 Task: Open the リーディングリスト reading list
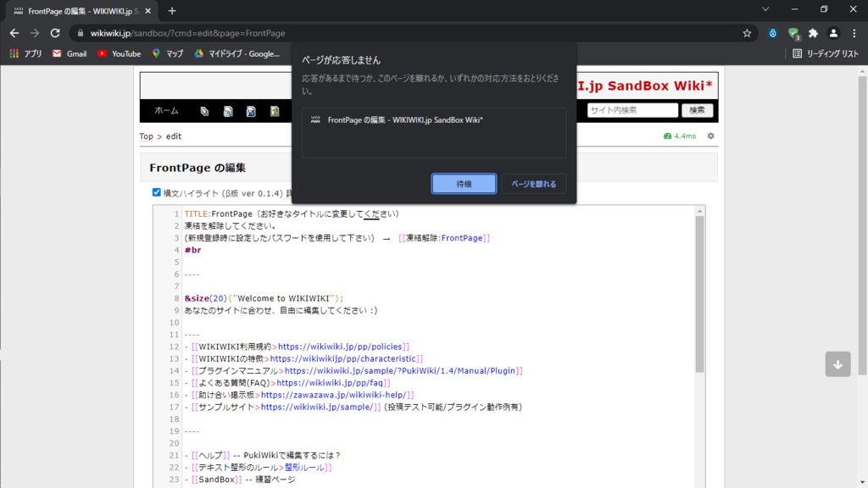pos(826,53)
